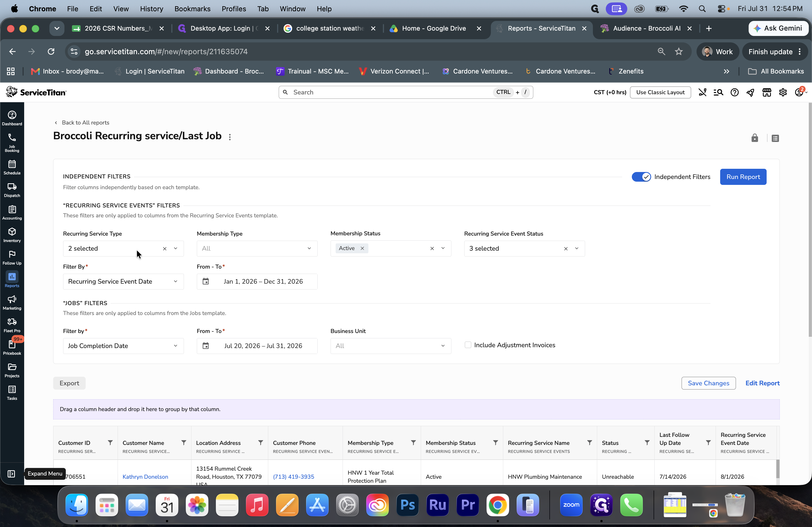
Task: Expand the Membership Status dropdown
Action: tap(443, 248)
